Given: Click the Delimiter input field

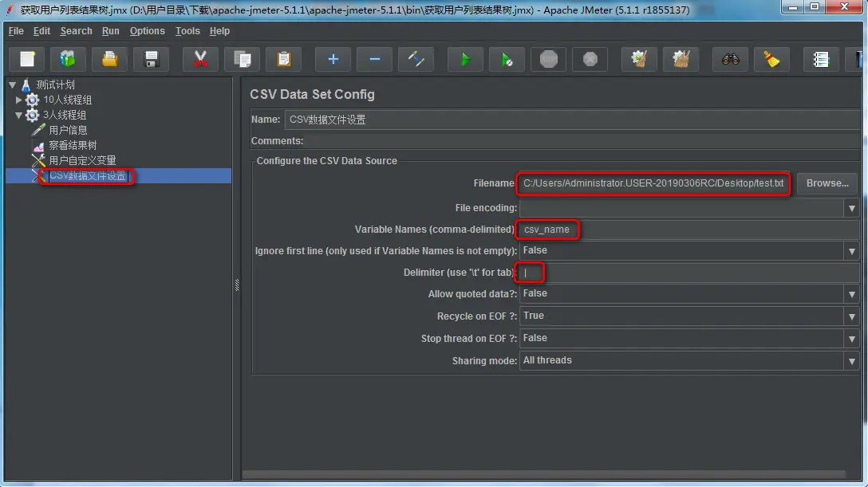Looking at the screenshot, I should pos(689,273).
